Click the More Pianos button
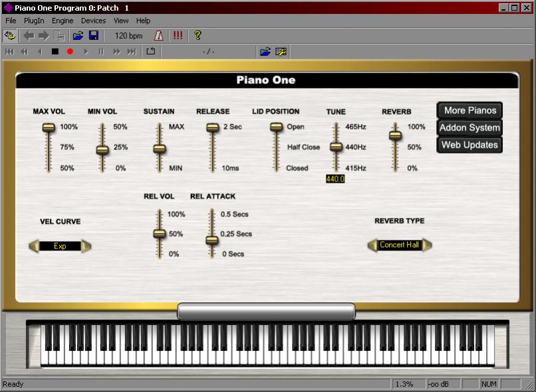 click(469, 110)
